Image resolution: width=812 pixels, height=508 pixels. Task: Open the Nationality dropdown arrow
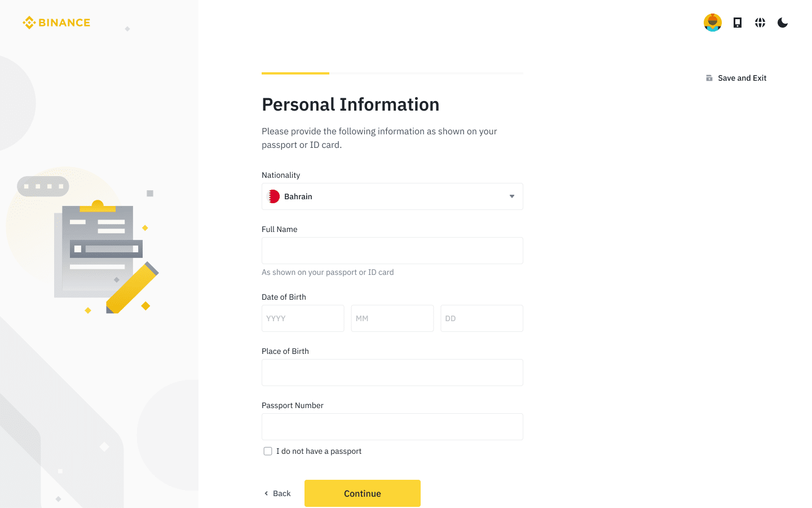coord(512,196)
